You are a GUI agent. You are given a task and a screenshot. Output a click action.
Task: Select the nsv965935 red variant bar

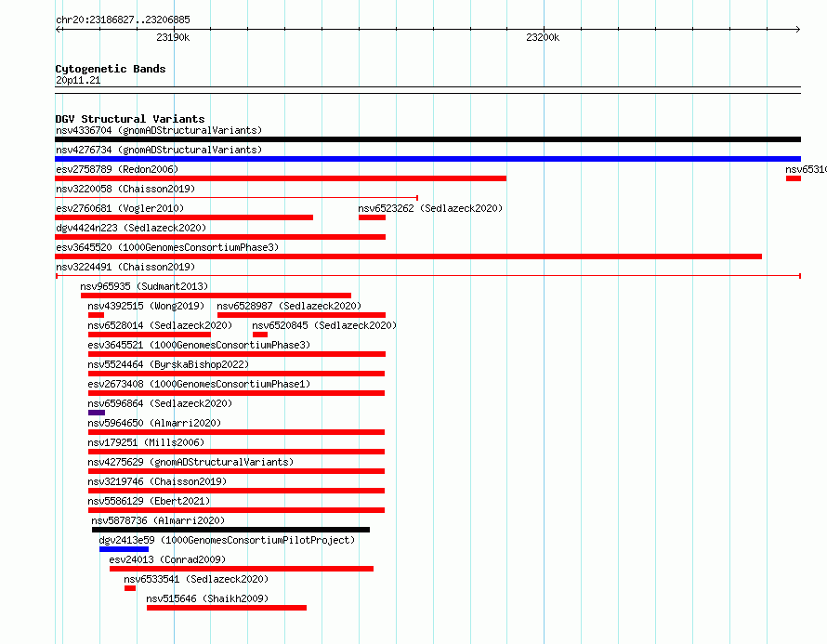[216, 296]
